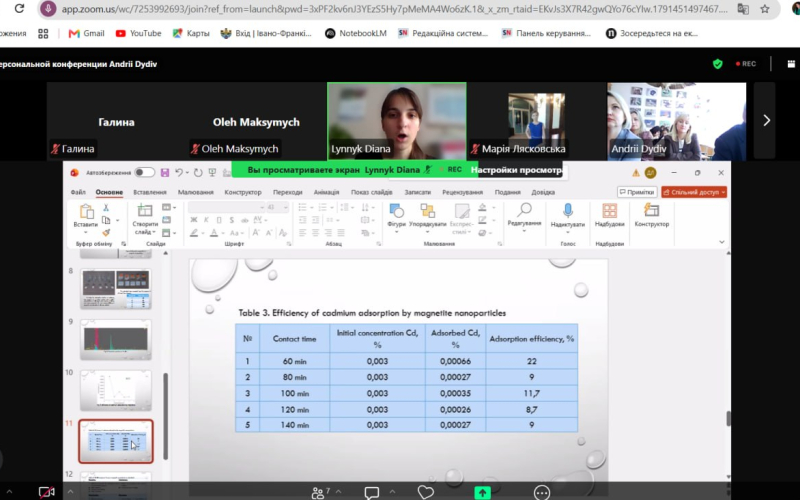Open the Copy button dropdown arrow
Image resolution: width=800 pixels, height=500 pixels.
(117, 220)
